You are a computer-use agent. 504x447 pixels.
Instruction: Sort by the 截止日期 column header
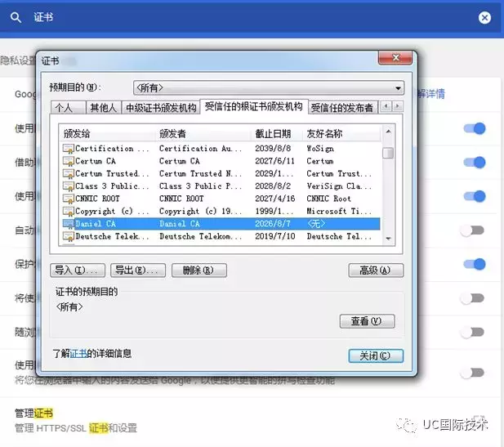coord(276,133)
